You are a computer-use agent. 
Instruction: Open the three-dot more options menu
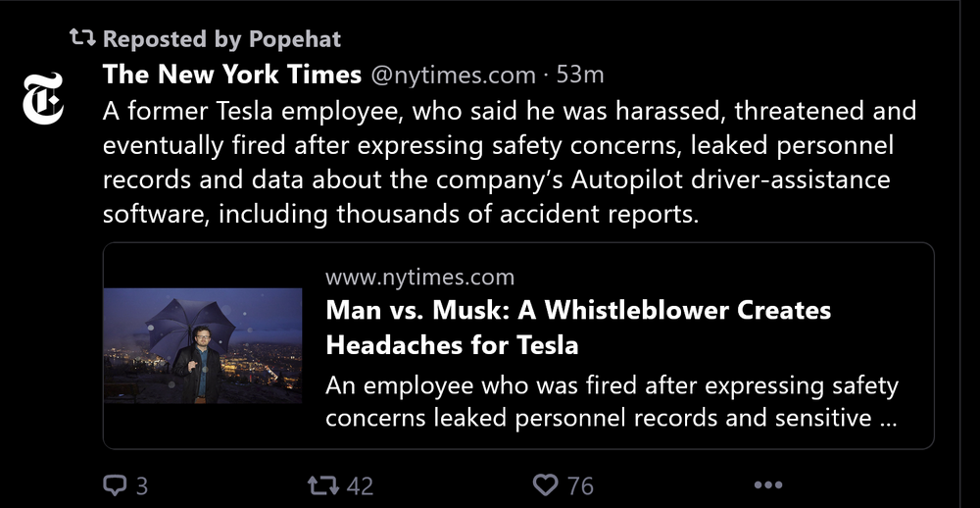pos(767,485)
